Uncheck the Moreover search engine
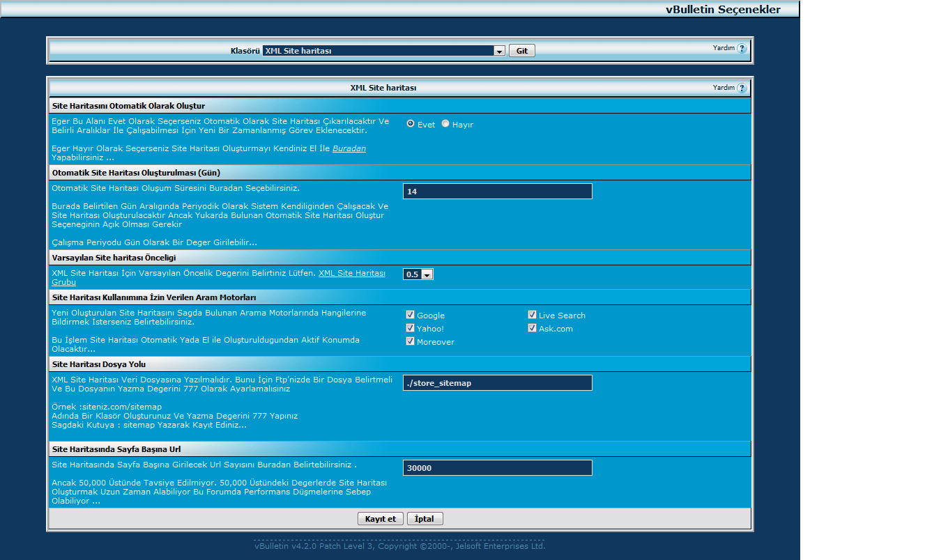 [x=410, y=341]
